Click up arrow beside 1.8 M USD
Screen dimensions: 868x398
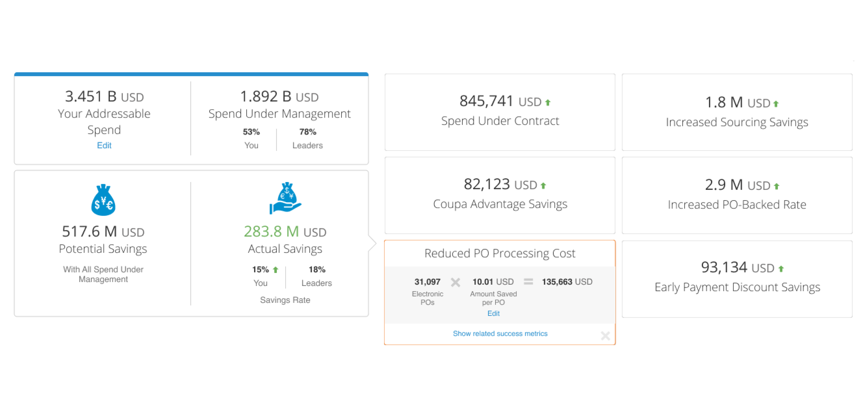click(x=776, y=104)
